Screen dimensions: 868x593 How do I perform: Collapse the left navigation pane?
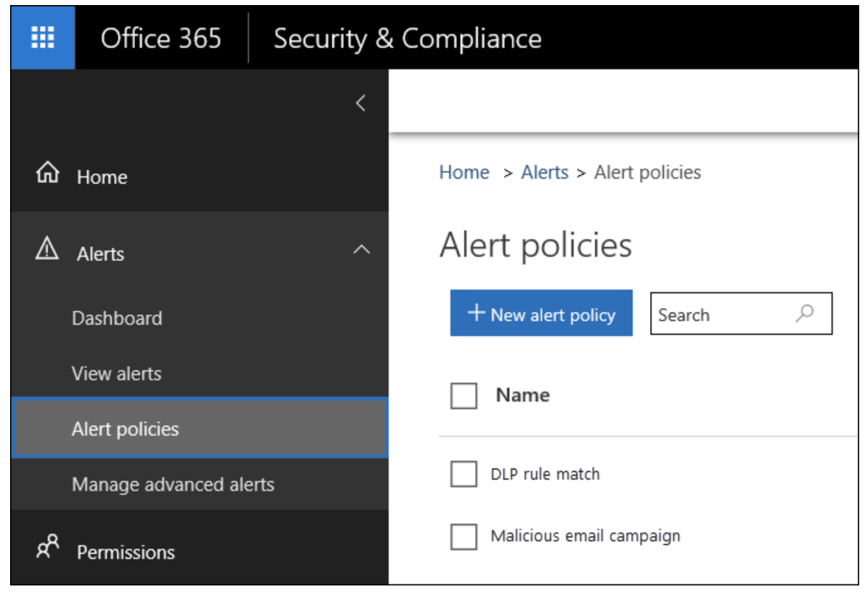(x=360, y=103)
